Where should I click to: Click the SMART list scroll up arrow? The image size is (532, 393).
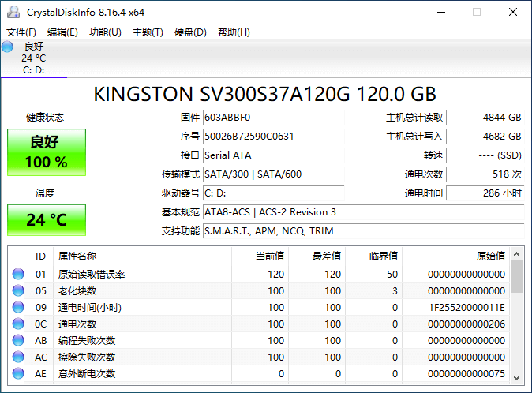click(517, 254)
